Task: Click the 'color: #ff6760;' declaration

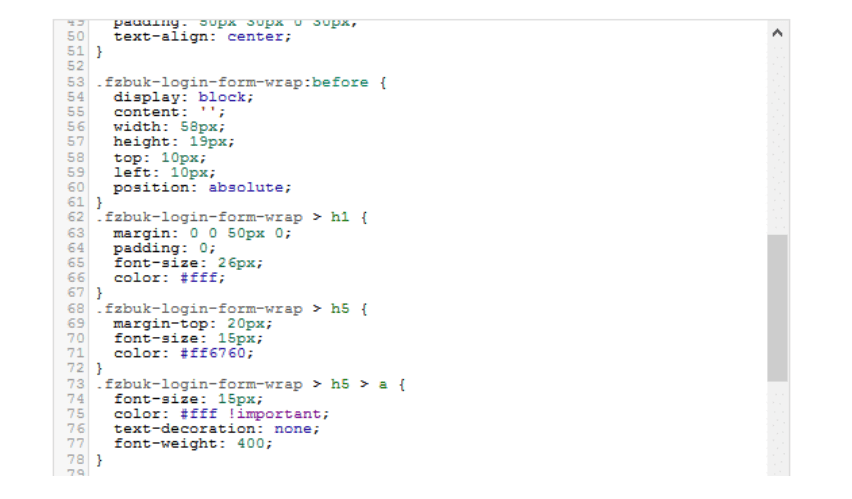Action: tap(184, 353)
